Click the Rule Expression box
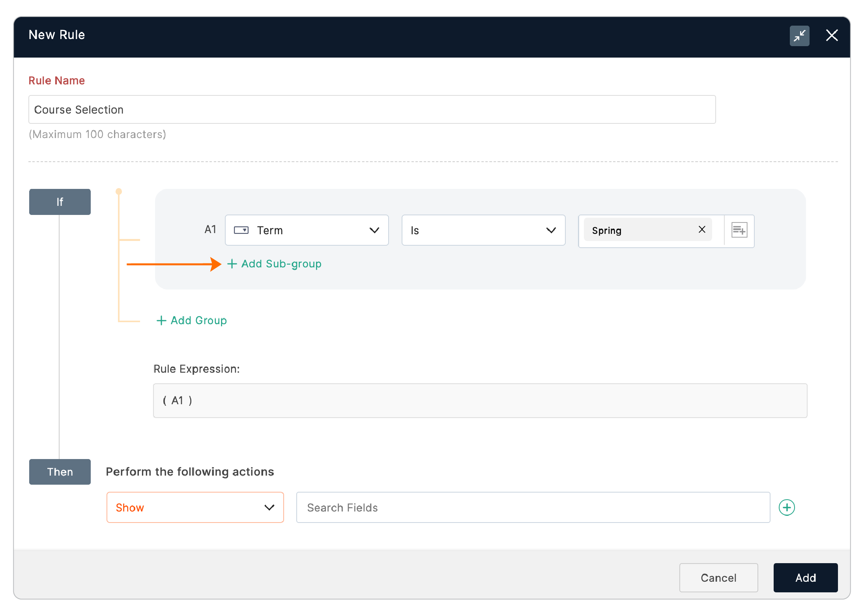Viewport: 864px width, 616px height. pos(480,401)
